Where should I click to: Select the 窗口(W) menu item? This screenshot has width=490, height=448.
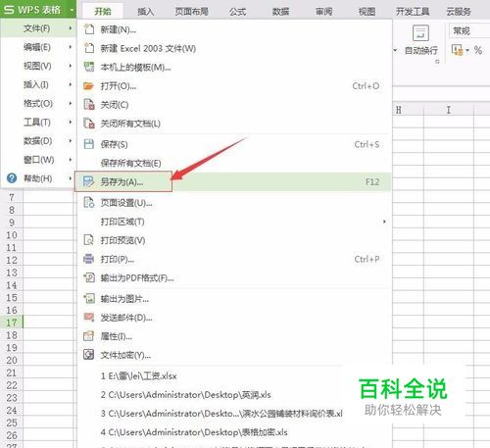pos(38,160)
